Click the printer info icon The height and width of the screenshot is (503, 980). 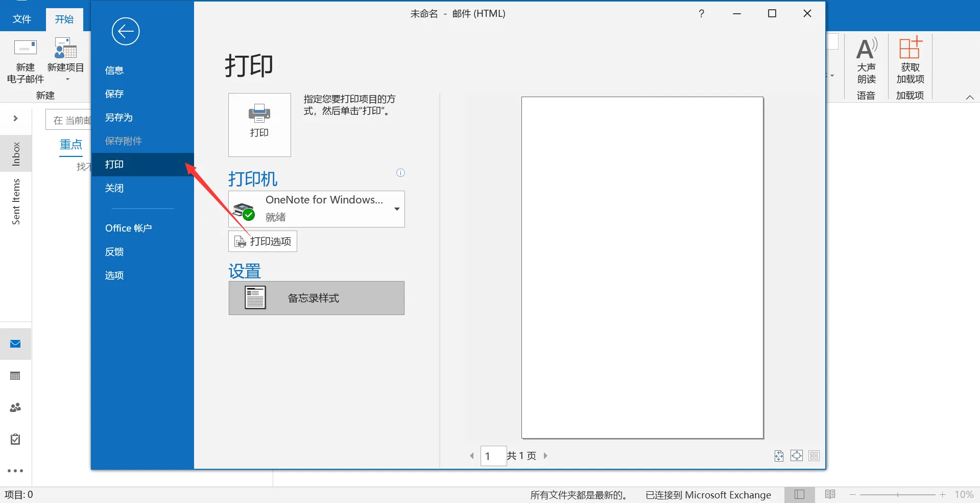pyautogui.click(x=401, y=173)
